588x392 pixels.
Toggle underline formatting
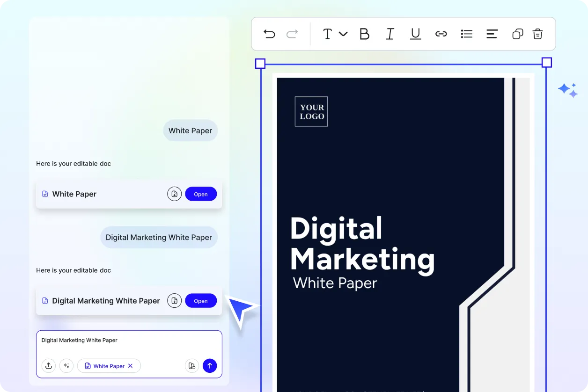click(415, 34)
